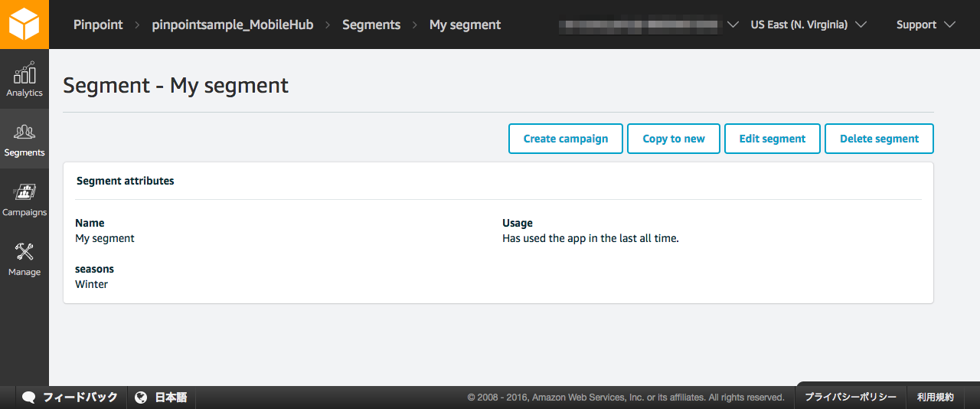Go to Pinpoint breadcrumb link
The width and height of the screenshot is (980, 409).
click(98, 25)
